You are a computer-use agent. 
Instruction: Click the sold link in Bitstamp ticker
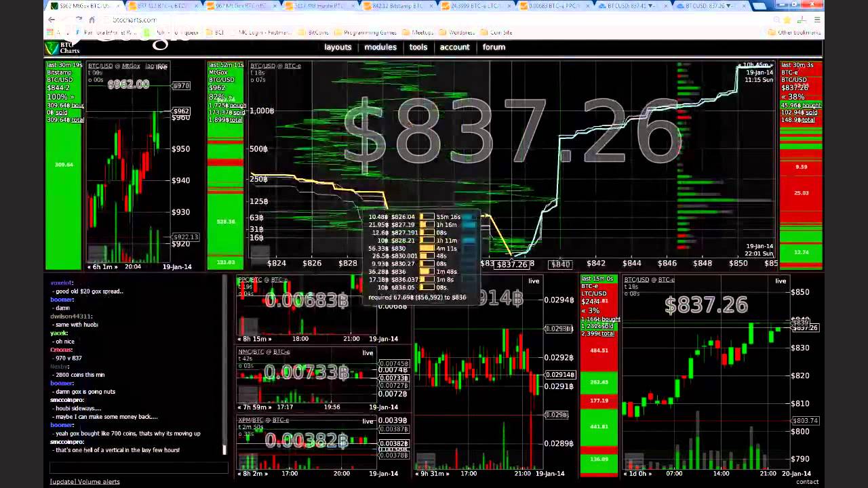pyautogui.click(x=61, y=113)
